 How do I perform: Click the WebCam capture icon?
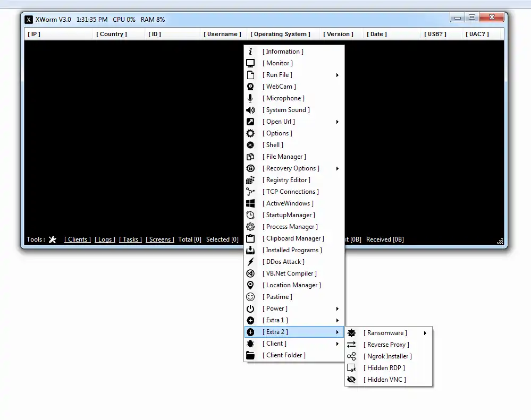tap(250, 87)
